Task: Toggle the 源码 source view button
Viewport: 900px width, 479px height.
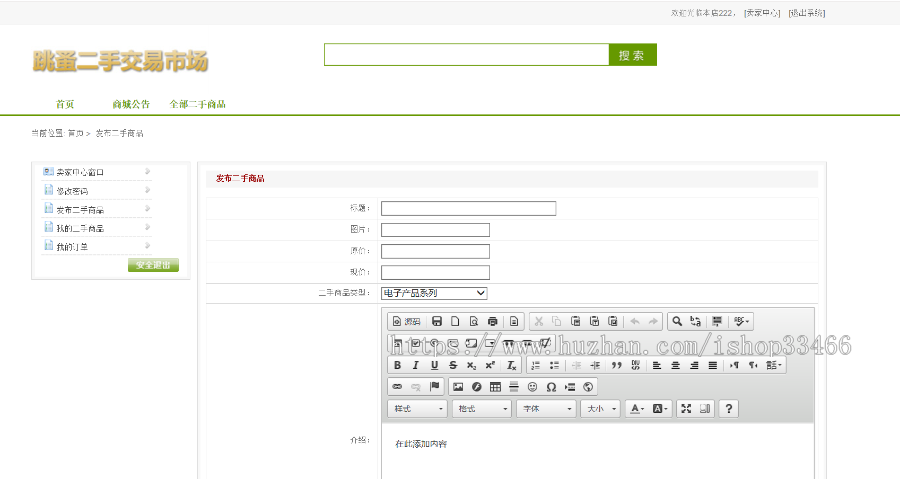Action: pyautogui.click(x=406, y=321)
